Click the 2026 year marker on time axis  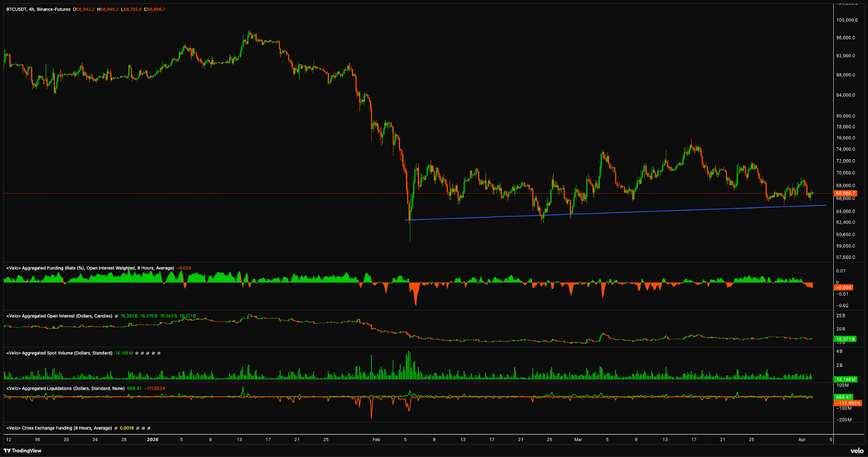click(153, 439)
